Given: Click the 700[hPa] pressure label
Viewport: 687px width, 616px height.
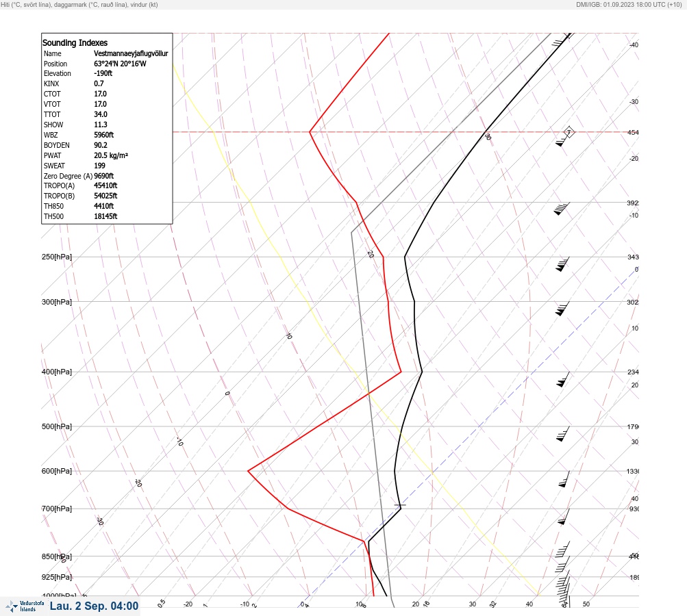Looking at the screenshot, I should click(x=57, y=509).
